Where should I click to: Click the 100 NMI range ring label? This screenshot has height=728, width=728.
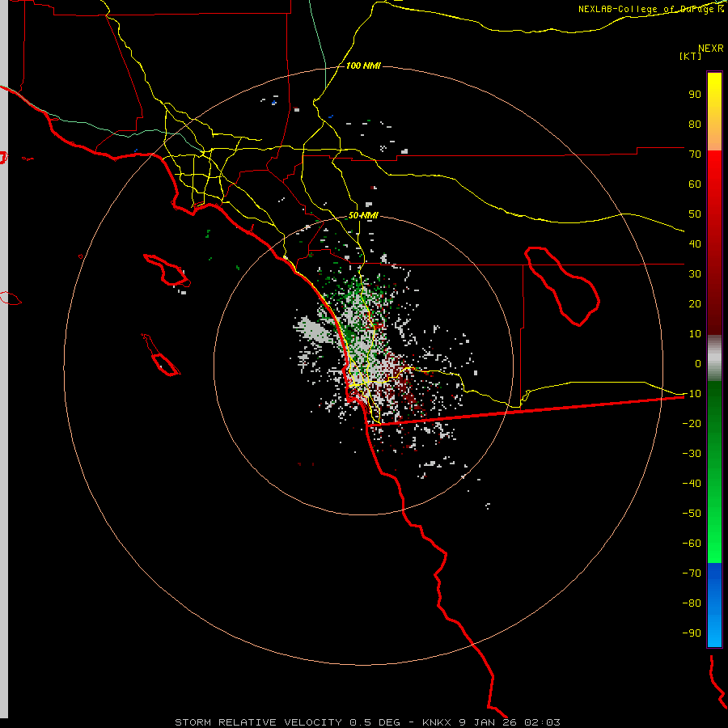tap(363, 66)
